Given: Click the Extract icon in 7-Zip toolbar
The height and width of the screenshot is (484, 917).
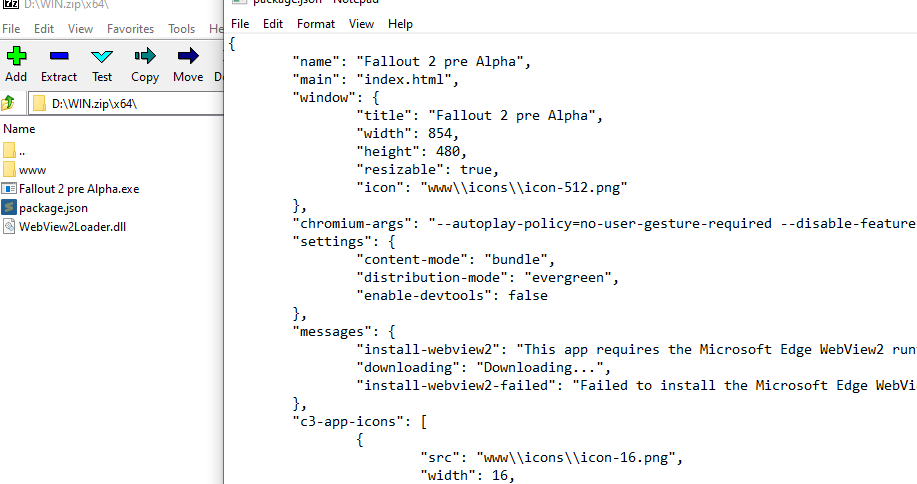Looking at the screenshot, I should 59,56.
